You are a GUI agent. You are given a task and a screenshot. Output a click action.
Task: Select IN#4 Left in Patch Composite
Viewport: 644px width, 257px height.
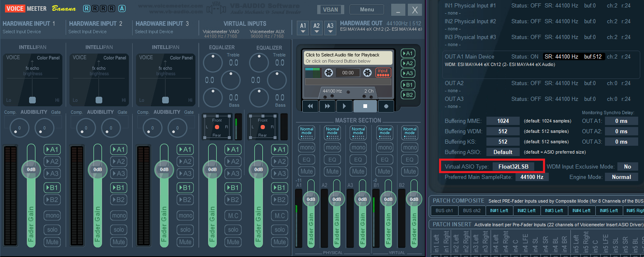click(582, 210)
